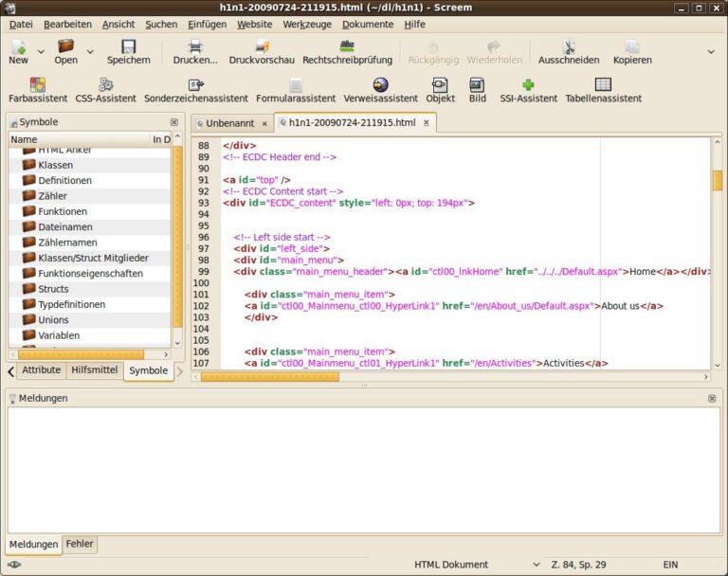Screen dimensions: 728x576
Task: Switch to the Unbenannt document tab
Action: coord(230,123)
